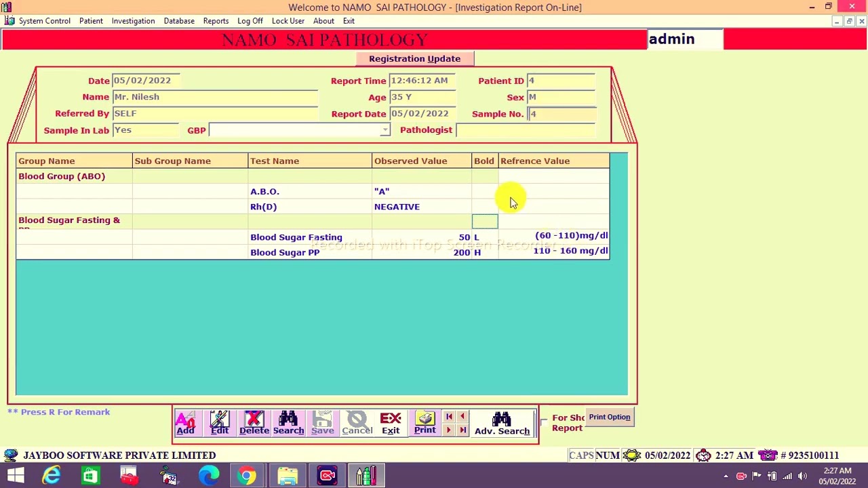Go to next record arrow
The width and height of the screenshot is (868, 488).
[x=449, y=430]
